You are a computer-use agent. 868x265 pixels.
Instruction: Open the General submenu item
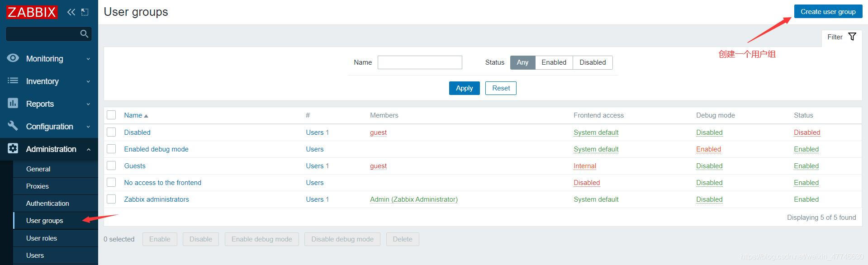(56, 169)
